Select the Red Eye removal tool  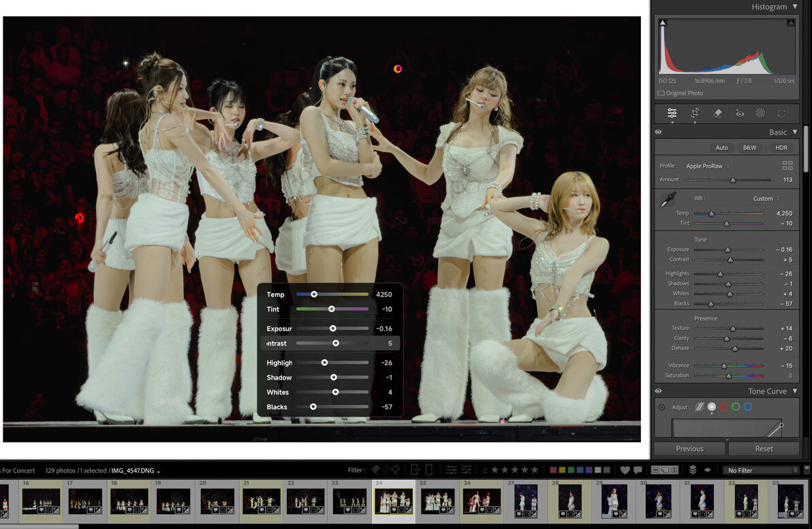740,113
